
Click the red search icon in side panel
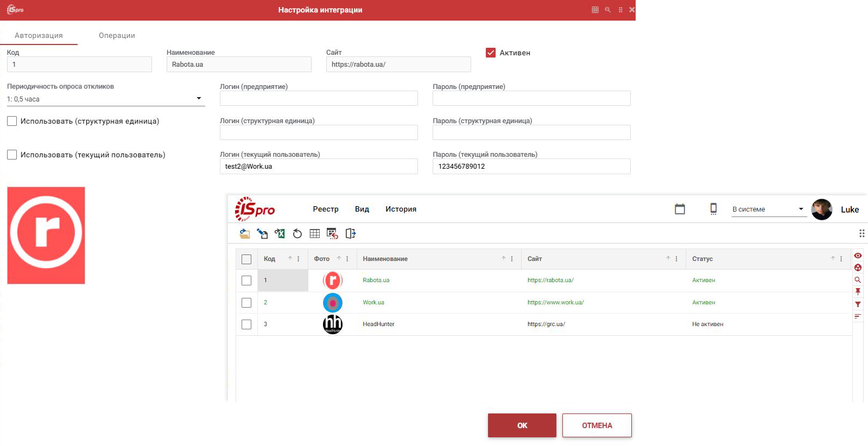[858, 280]
